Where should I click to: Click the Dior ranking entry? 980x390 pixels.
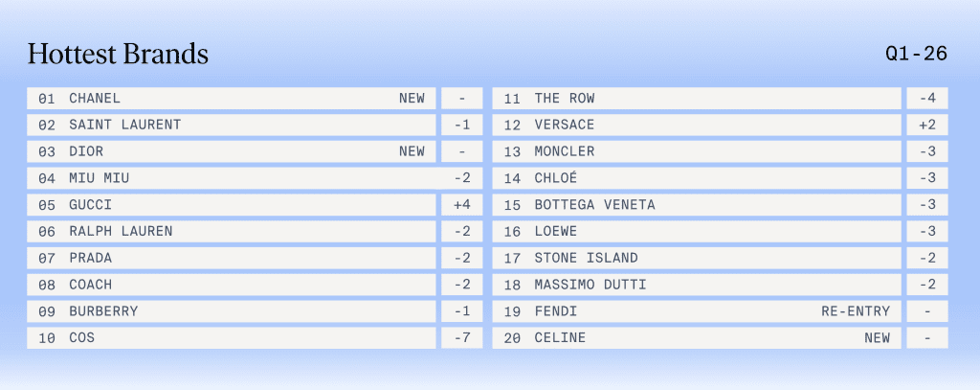coord(231,151)
